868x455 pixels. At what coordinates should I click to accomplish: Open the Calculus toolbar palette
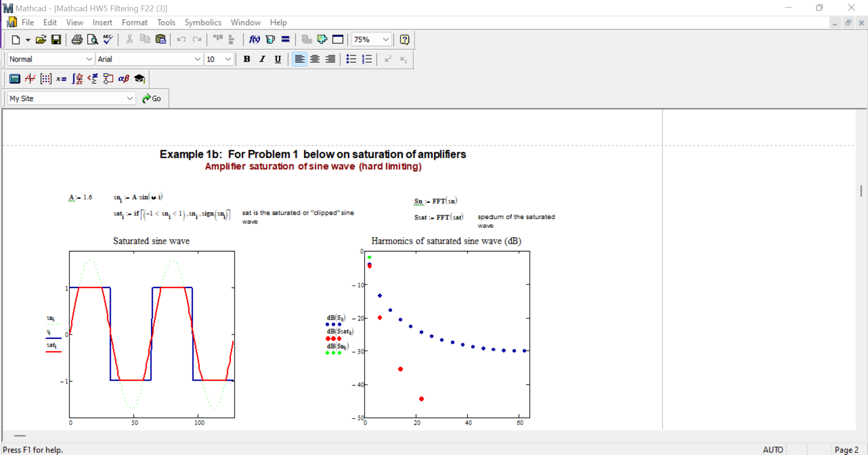77,79
